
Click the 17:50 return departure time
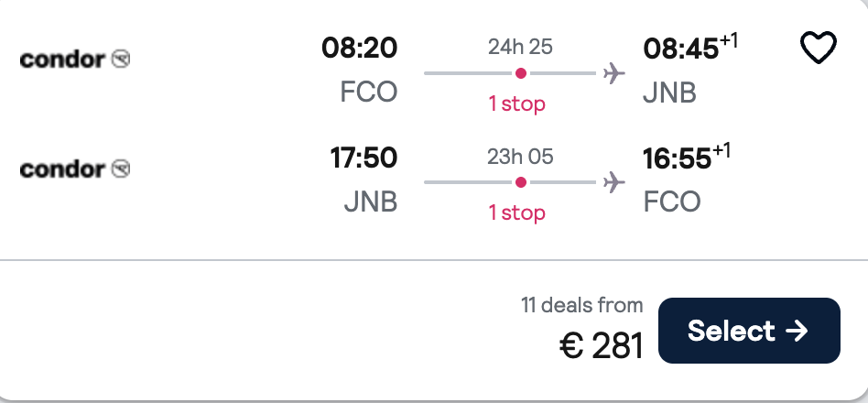[x=363, y=158]
